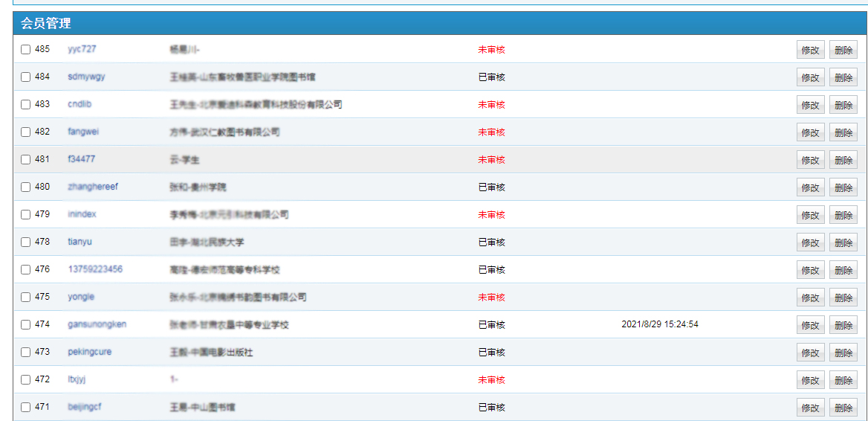Enable the checkbox for row 479

(x=26, y=215)
